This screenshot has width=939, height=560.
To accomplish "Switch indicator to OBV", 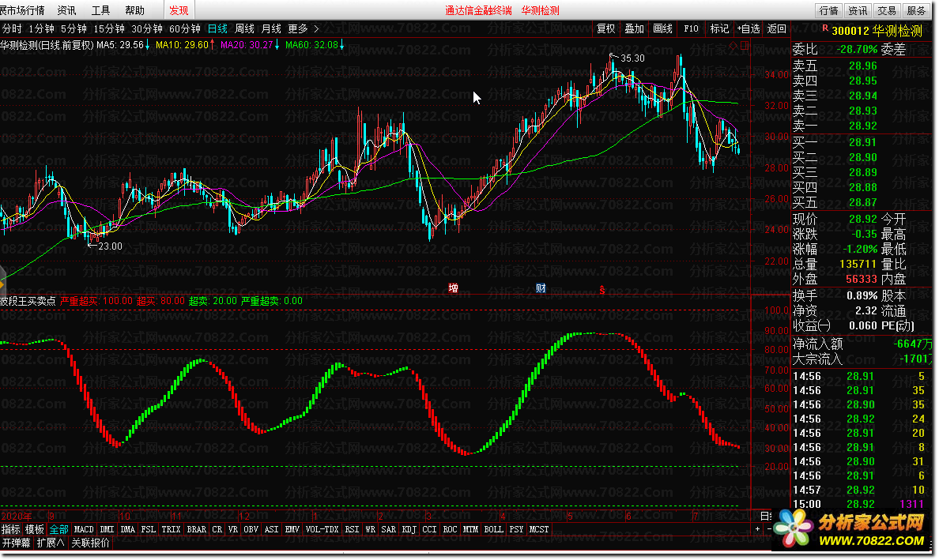I will click(251, 529).
